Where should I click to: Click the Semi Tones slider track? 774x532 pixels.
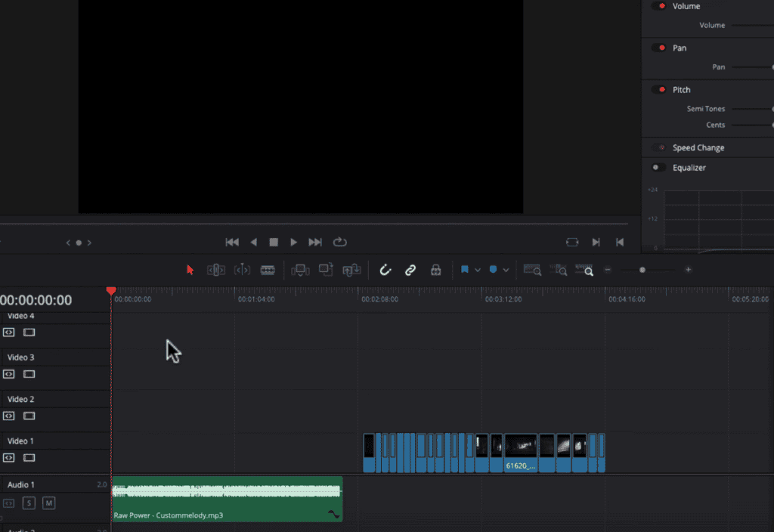click(x=753, y=109)
